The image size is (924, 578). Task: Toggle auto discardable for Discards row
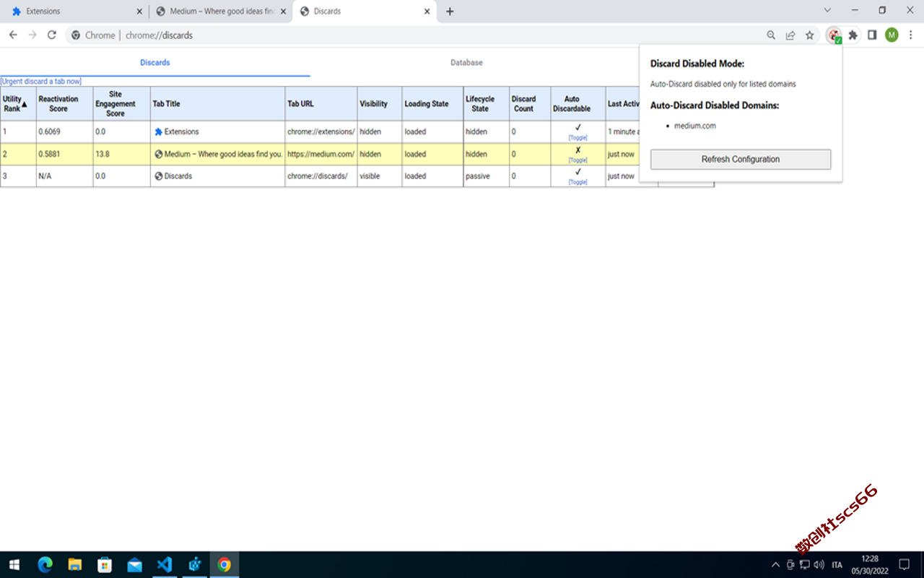click(x=577, y=182)
